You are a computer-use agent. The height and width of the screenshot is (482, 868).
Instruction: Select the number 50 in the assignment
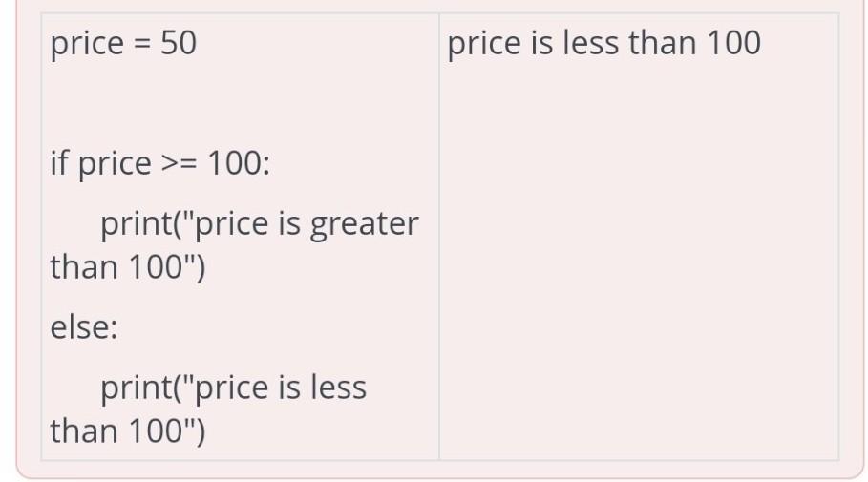coord(179,43)
